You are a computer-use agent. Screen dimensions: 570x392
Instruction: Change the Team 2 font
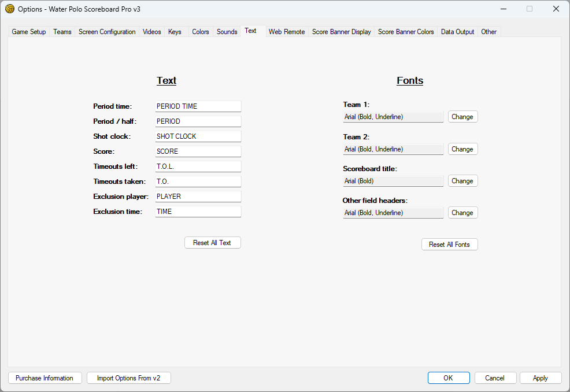(462, 149)
